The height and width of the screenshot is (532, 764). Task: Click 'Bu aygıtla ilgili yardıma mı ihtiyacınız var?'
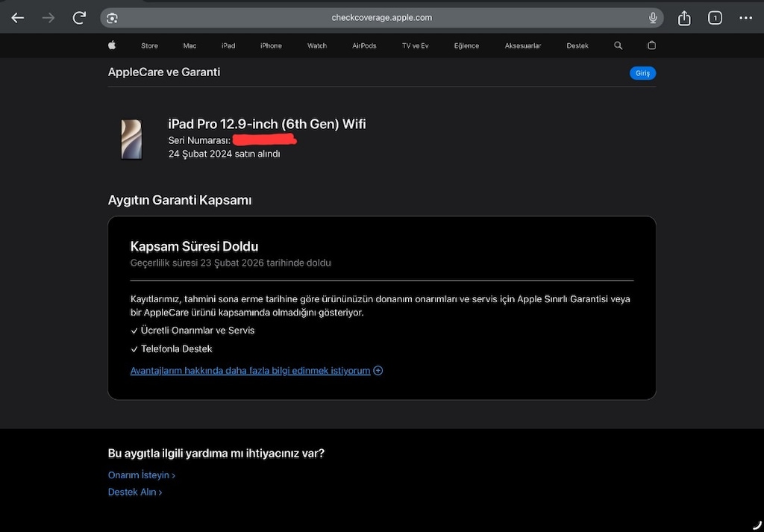216,454
